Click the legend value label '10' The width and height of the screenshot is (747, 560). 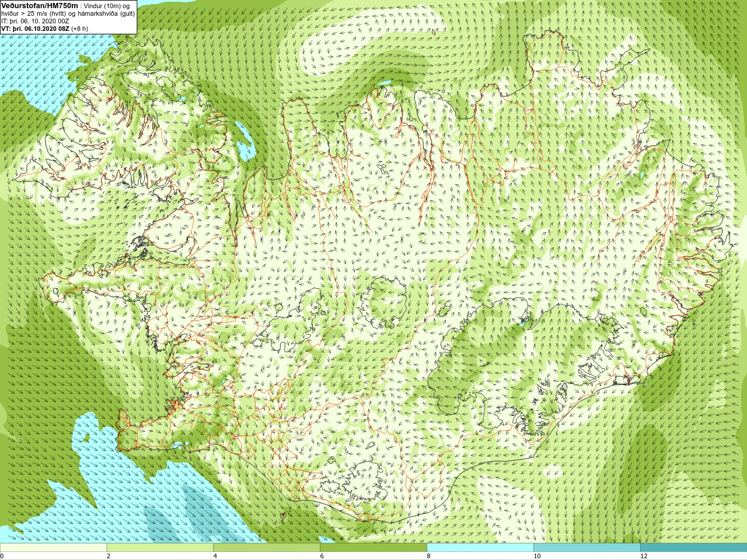click(x=537, y=556)
